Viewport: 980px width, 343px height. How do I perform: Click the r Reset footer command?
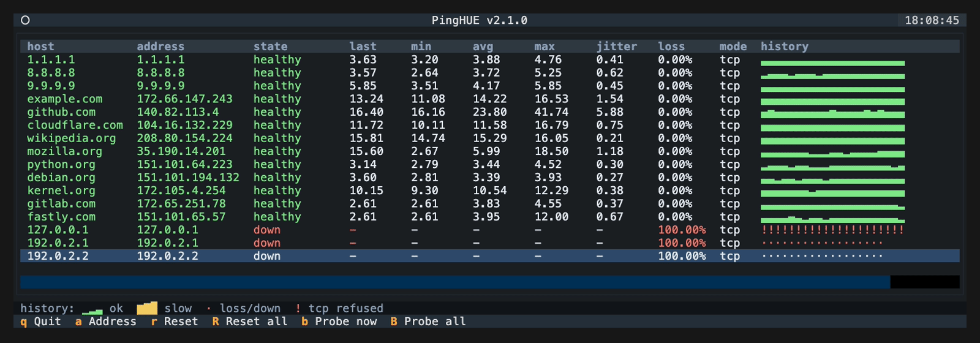pos(174,322)
